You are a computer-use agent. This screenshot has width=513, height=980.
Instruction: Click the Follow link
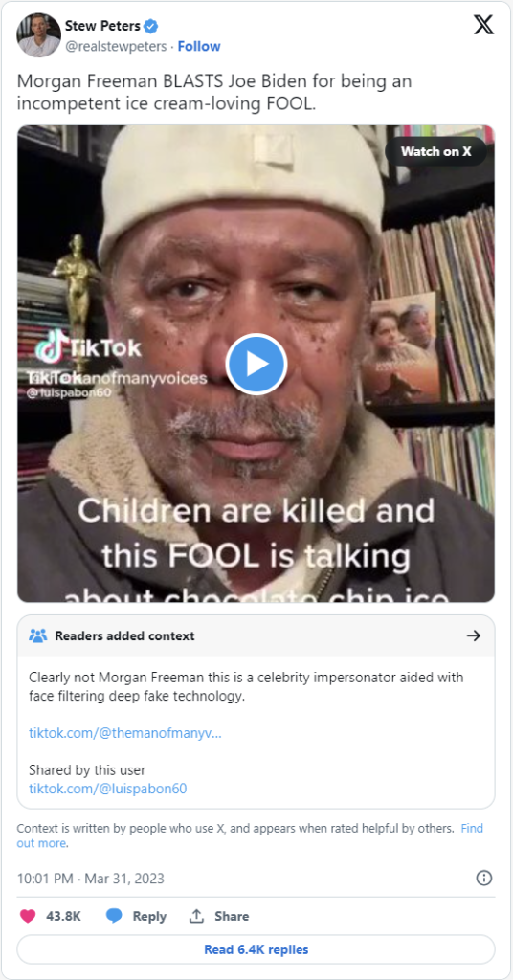[x=199, y=46]
